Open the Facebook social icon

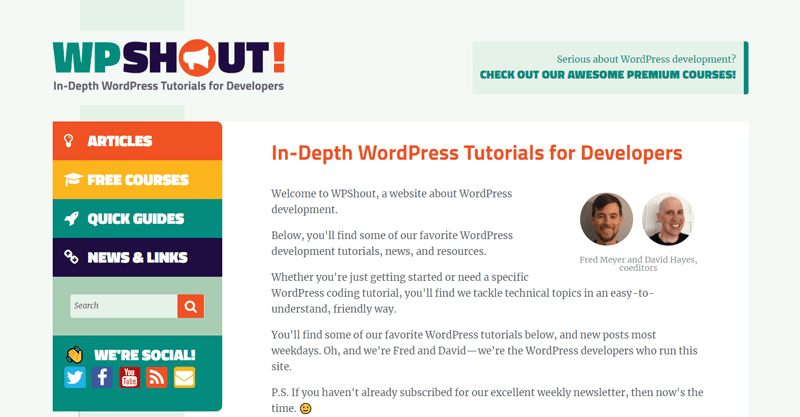[x=102, y=378]
